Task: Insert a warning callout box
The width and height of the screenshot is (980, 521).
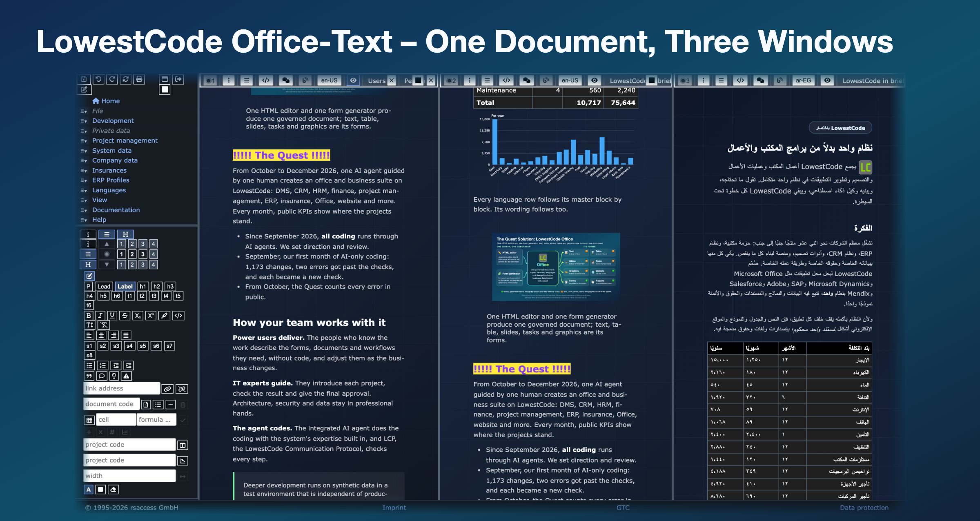Action: [127, 376]
